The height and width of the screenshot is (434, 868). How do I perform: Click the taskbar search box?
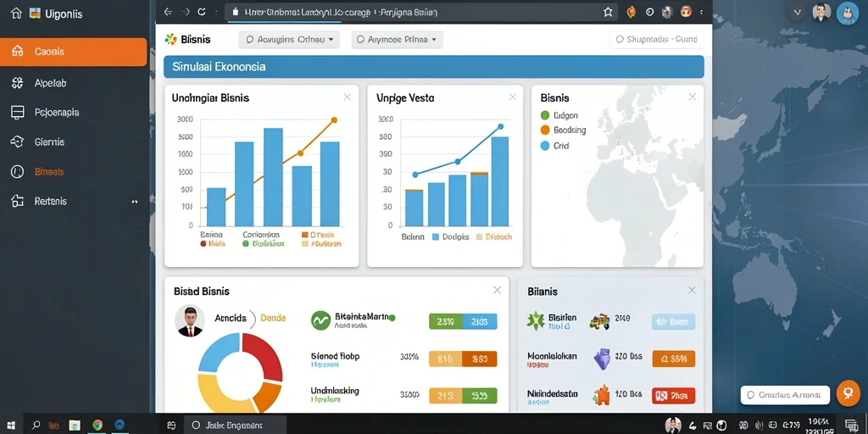click(x=236, y=426)
